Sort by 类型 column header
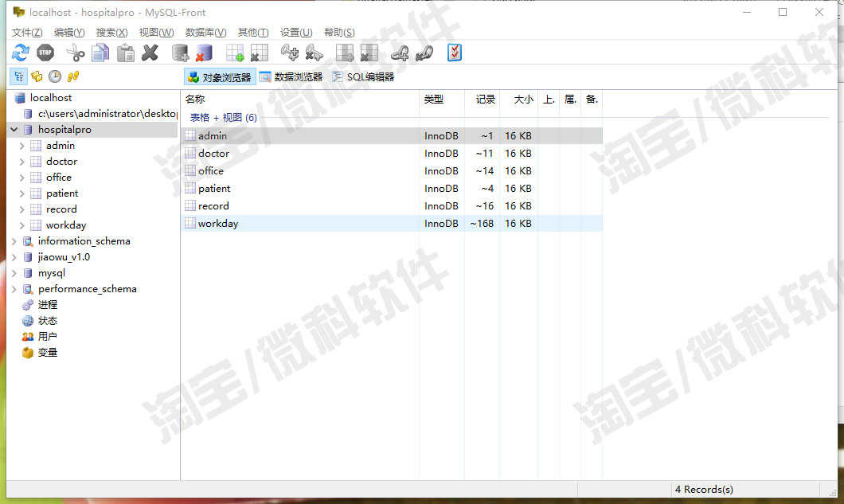Screen dimensions: 844x504 coord(441,99)
